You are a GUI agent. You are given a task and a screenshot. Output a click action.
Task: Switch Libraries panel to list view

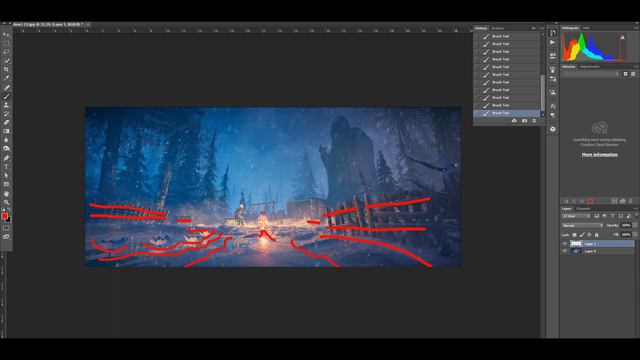(x=633, y=74)
